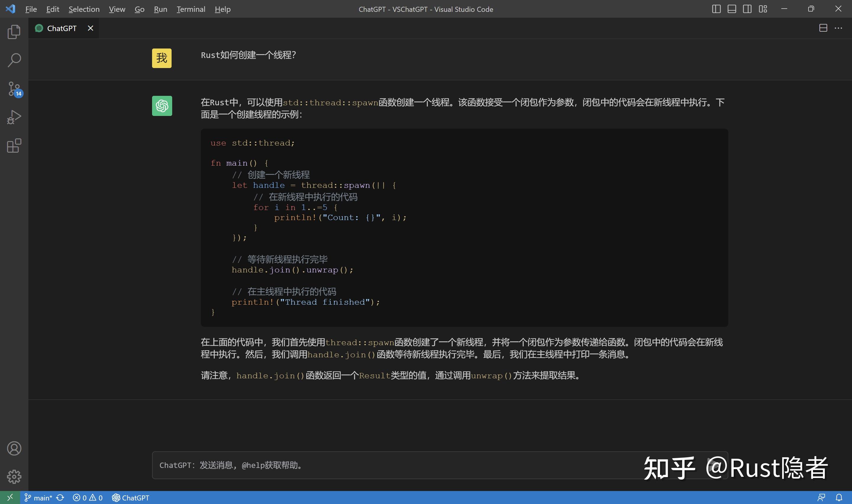Open the Manage gear icon

(x=14, y=476)
